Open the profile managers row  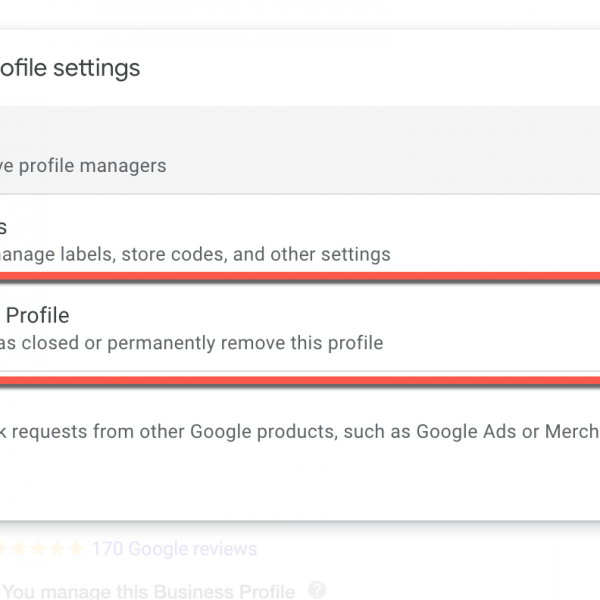click(x=300, y=166)
